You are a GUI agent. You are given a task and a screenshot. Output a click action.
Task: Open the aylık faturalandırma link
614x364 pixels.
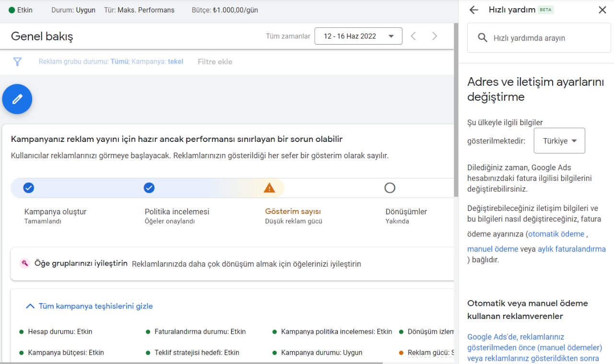[x=572, y=249]
